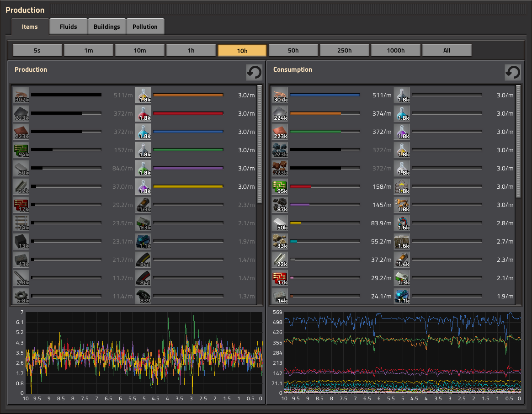Click the iron gear wheel icon in Production
This screenshot has width=532, height=414.
click(x=21, y=297)
